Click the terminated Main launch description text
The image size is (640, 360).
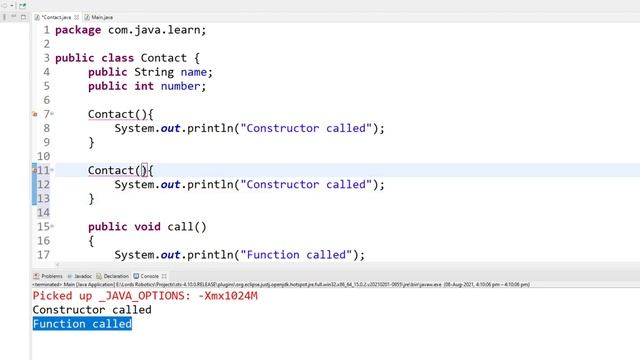(x=281, y=284)
